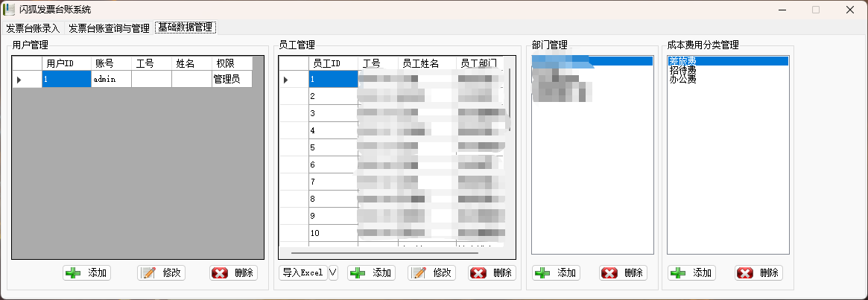The image size is (868, 300).
Task: Add a new department in 部门管理
Action: tap(556, 273)
